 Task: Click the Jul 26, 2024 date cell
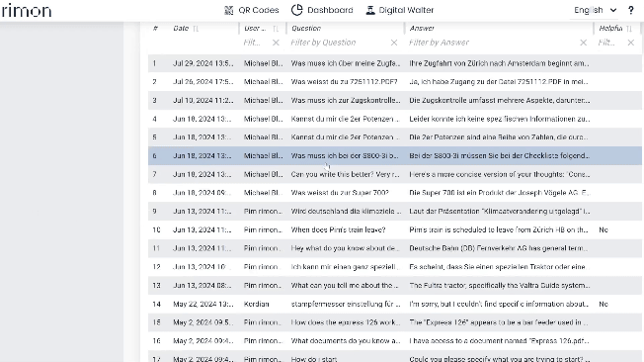coord(203,82)
